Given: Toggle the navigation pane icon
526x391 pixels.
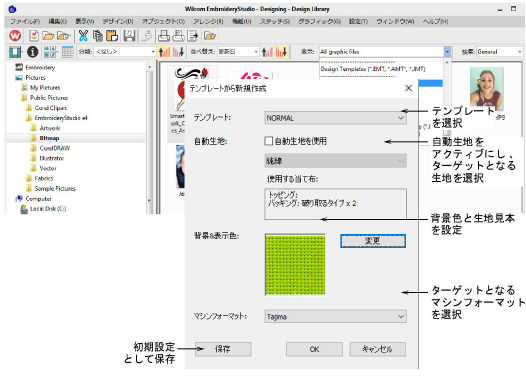Looking at the screenshot, I should (15, 52).
